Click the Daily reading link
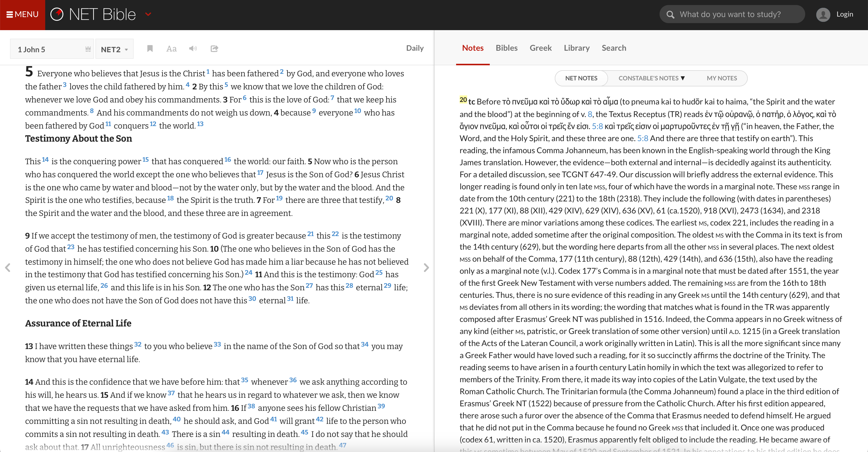 (x=414, y=48)
